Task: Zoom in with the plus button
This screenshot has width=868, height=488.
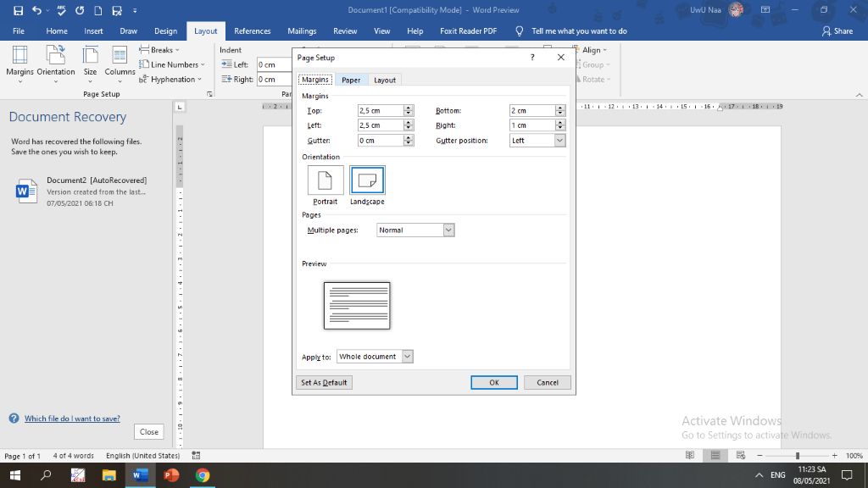Action: coord(835,455)
